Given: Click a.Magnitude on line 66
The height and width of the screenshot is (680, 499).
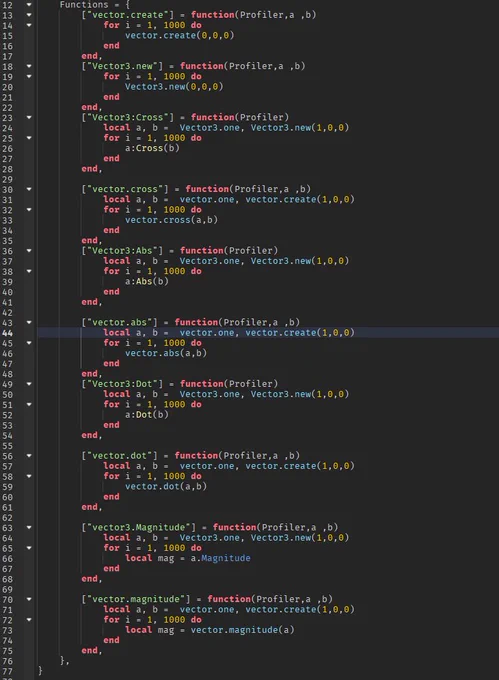Looking at the screenshot, I should 220,558.
